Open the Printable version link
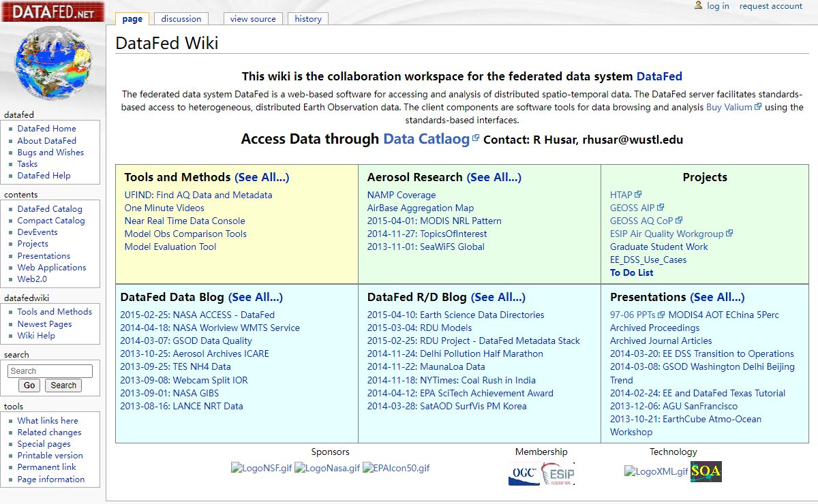Image resolution: width=818 pixels, height=504 pixels. coord(50,456)
